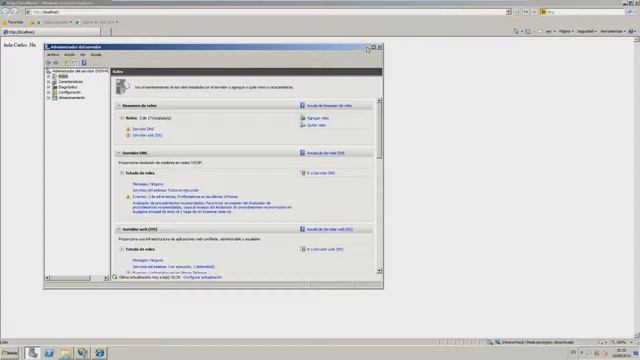Click the tree pane horizontal scrollbar thumb
The image size is (640, 360).
70,278
